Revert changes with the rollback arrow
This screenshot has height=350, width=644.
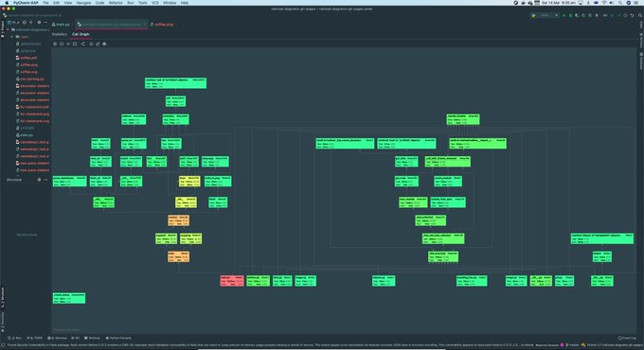pyautogui.click(x=632, y=15)
